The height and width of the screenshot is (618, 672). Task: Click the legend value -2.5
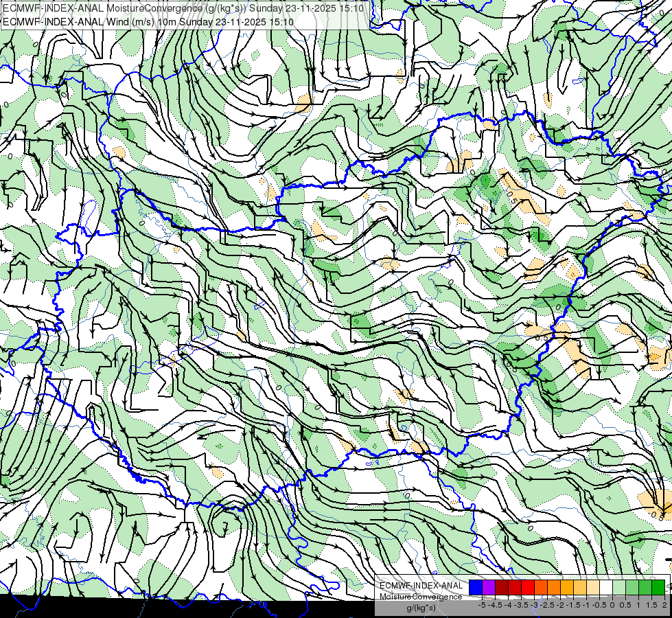pos(547,605)
